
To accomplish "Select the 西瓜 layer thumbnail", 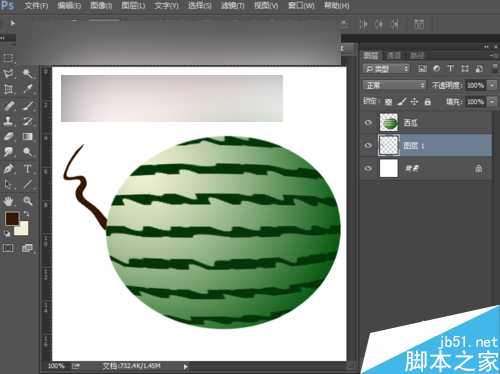I will [389, 123].
